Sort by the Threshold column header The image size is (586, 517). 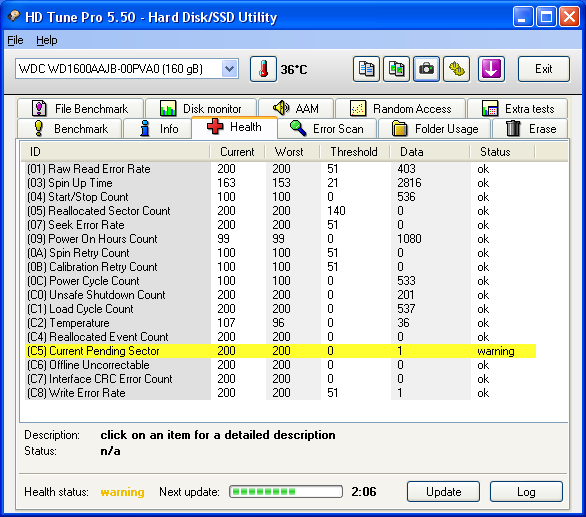coord(354,152)
